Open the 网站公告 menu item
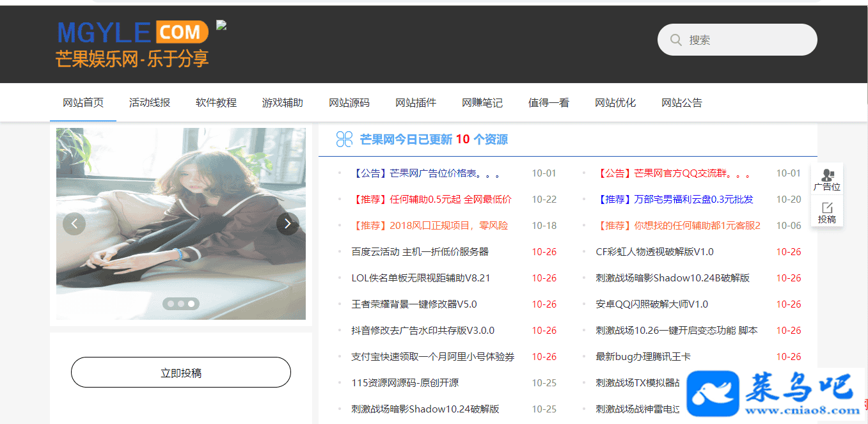 pyautogui.click(x=682, y=102)
